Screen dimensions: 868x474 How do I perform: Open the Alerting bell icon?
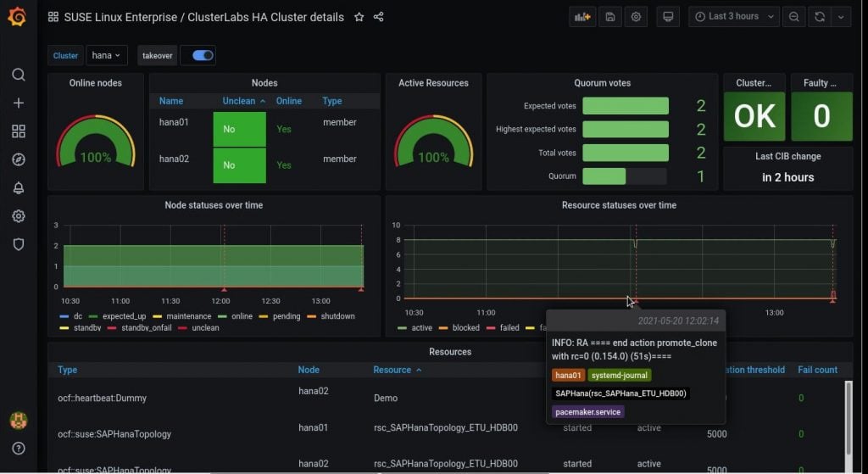tap(19, 187)
